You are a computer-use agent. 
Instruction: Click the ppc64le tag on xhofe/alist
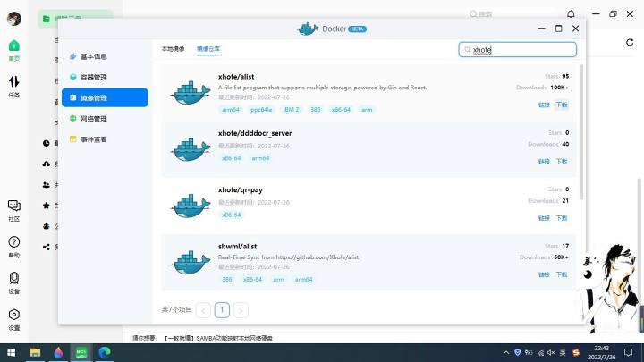(261, 110)
